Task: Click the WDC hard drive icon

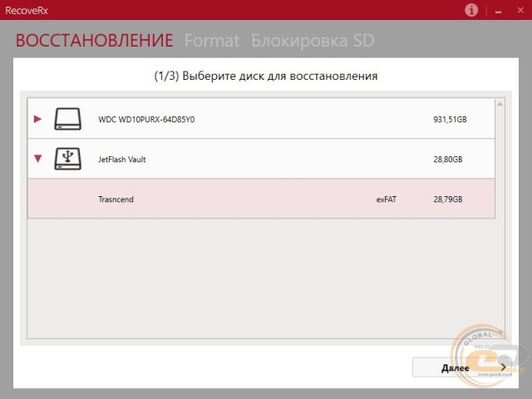Action: click(x=67, y=119)
